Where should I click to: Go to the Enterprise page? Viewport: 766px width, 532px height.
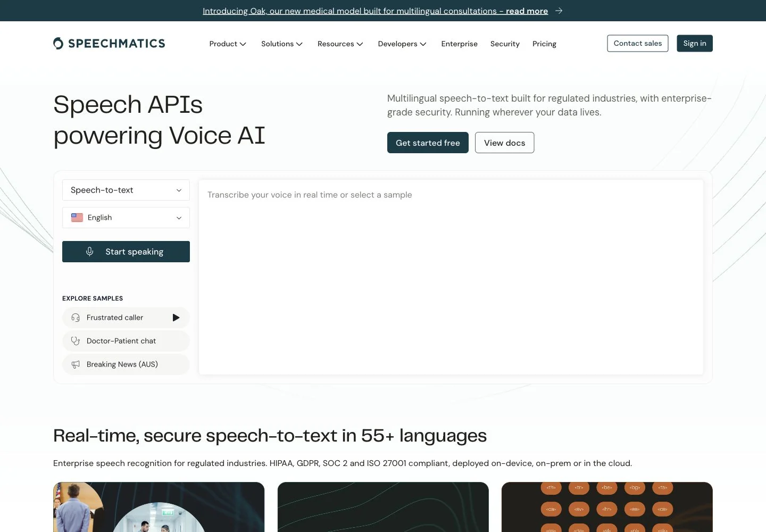[460, 44]
